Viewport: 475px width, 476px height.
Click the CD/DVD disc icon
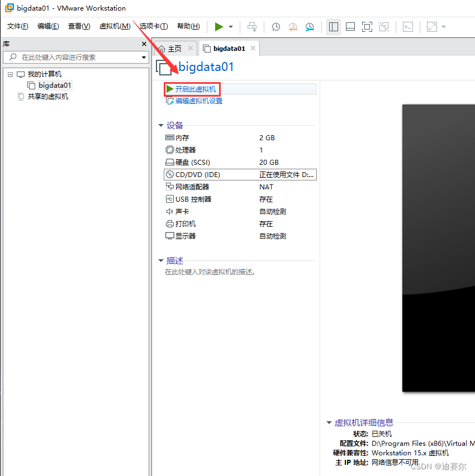169,174
